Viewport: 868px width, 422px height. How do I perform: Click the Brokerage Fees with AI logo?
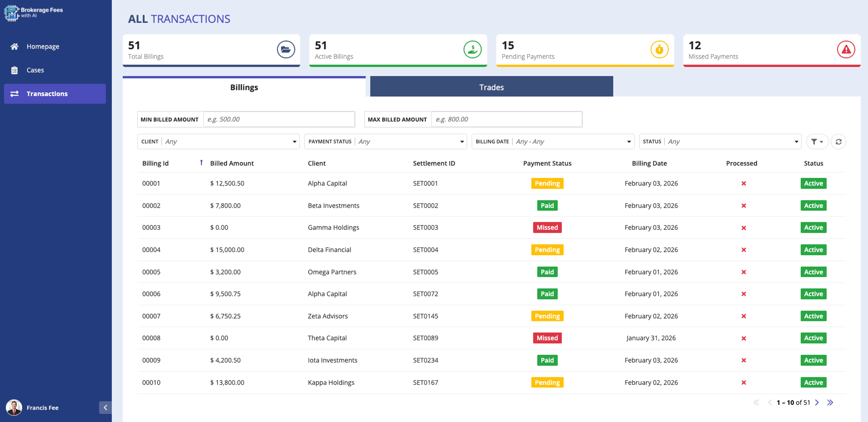33,13
